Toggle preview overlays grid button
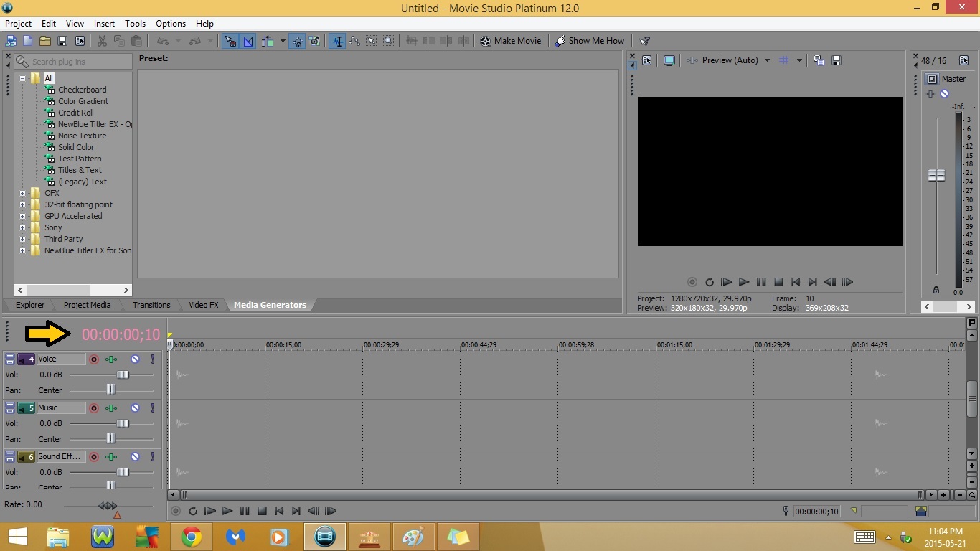This screenshot has height=551, width=980. [784, 60]
